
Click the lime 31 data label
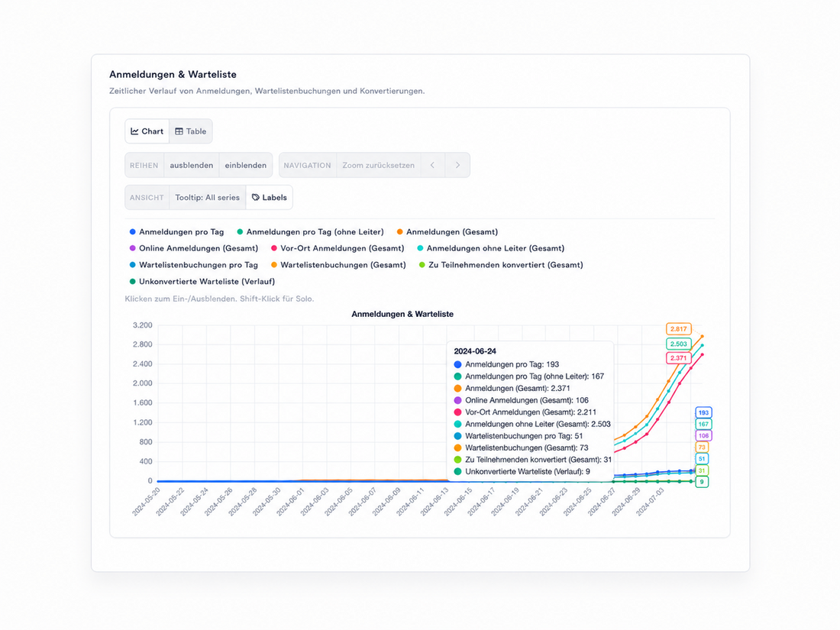(702, 470)
